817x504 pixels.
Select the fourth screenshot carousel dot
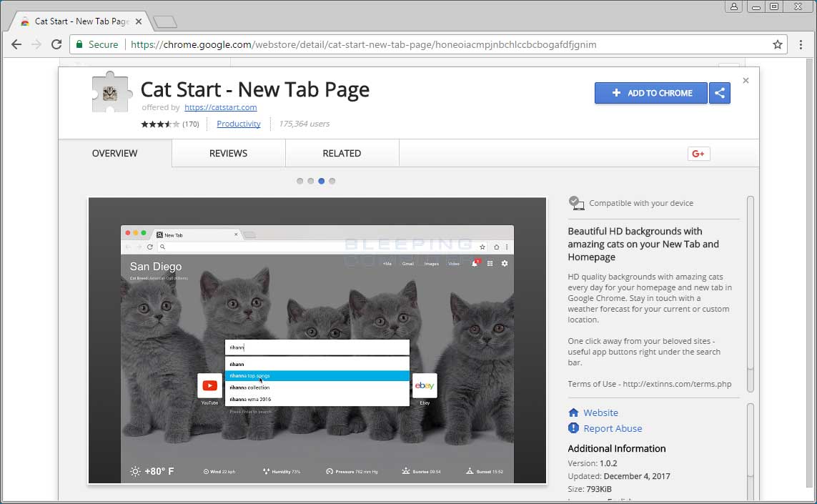click(332, 181)
